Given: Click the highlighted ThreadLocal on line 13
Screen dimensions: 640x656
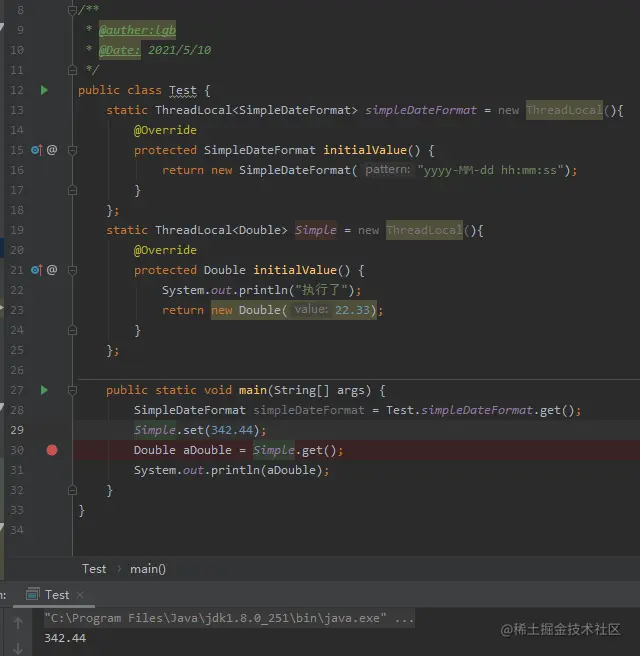Looking at the screenshot, I should point(564,110).
